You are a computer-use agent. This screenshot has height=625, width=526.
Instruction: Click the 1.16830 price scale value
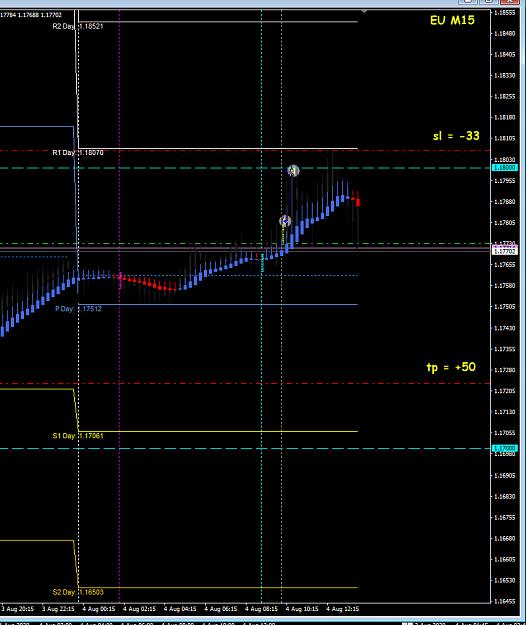(504, 497)
